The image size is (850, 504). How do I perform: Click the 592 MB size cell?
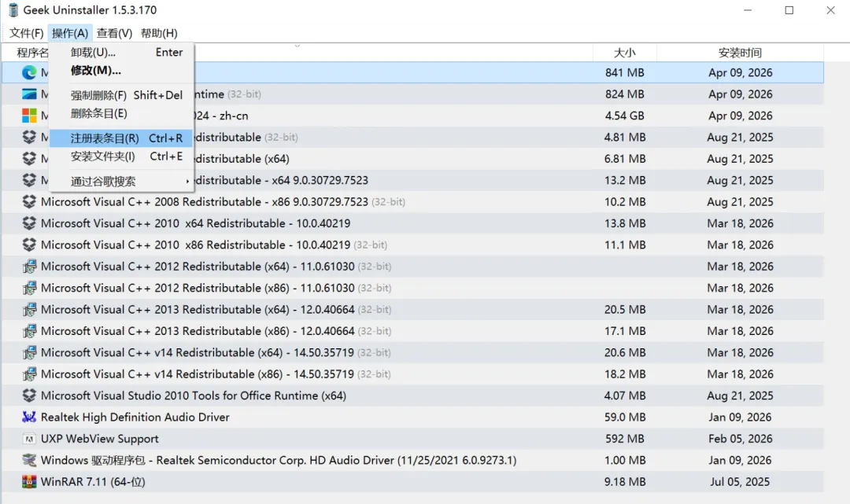pos(624,439)
